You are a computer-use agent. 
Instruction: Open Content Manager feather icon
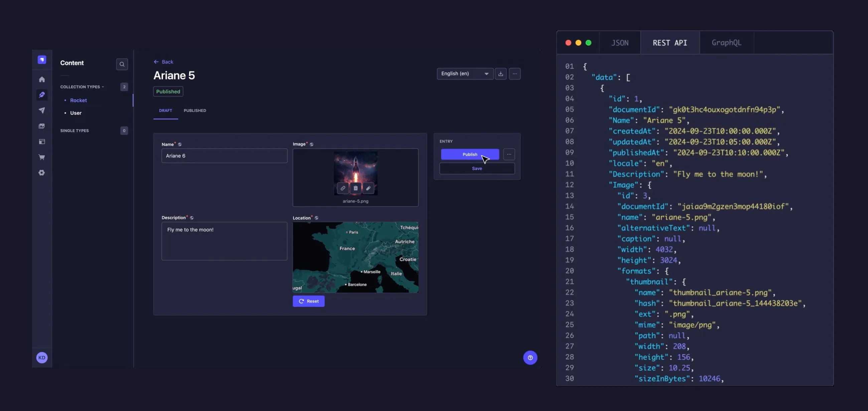click(x=42, y=95)
